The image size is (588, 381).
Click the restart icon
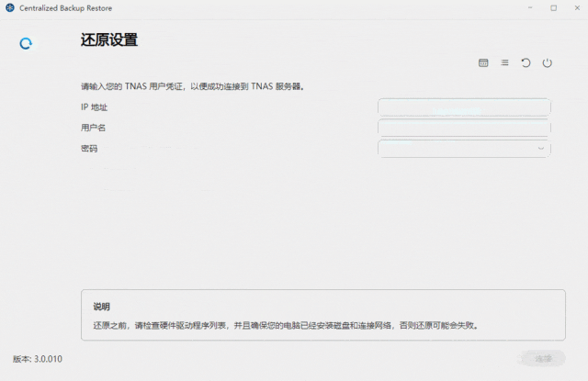coord(526,62)
